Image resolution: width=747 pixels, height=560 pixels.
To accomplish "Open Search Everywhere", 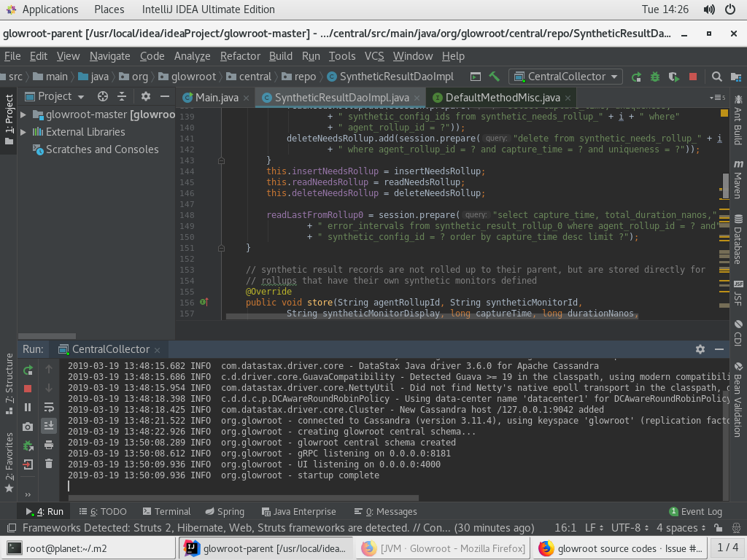I will pos(716,76).
